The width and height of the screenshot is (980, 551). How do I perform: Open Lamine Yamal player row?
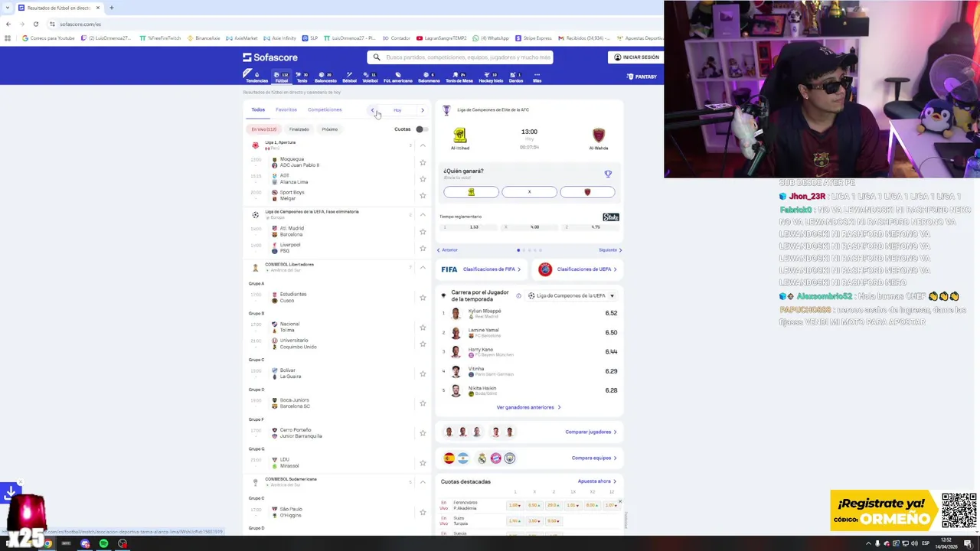tap(529, 333)
